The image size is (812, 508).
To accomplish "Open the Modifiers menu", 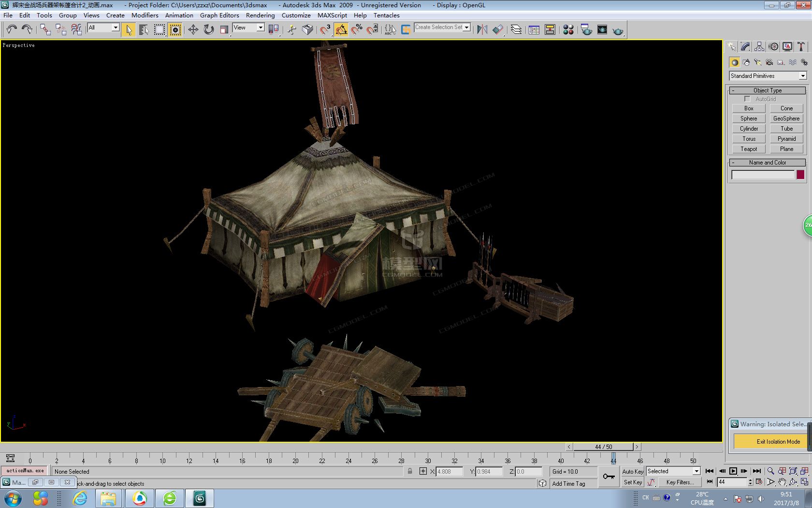I will click(x=145, y=15).
